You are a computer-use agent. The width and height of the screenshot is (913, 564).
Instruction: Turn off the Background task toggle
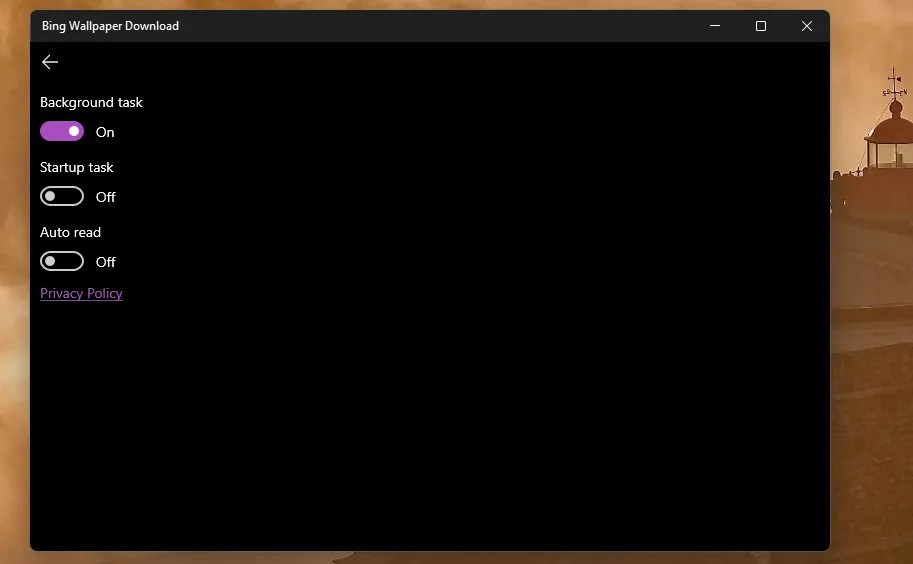[62, 132]
